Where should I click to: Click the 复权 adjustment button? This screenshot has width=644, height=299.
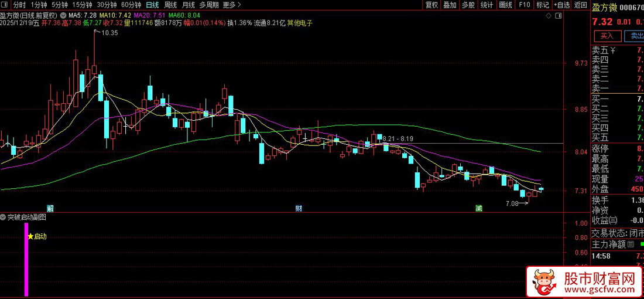coord(431,5)
